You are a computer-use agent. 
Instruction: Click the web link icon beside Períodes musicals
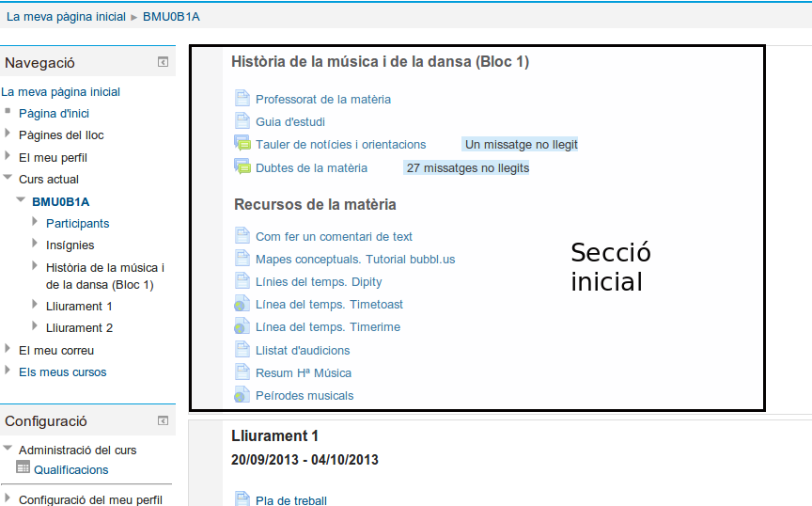(x=242, y=395)
